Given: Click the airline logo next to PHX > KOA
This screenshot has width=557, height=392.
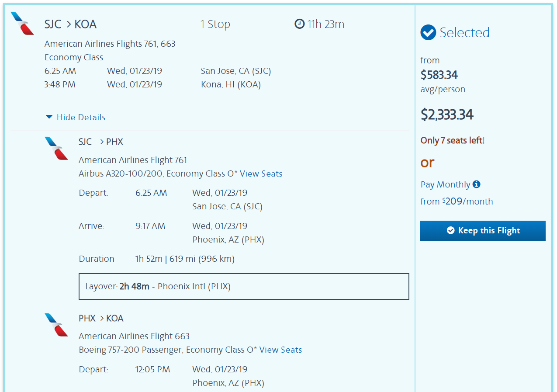Looking at the screenshot, I should tap(56, 325).
